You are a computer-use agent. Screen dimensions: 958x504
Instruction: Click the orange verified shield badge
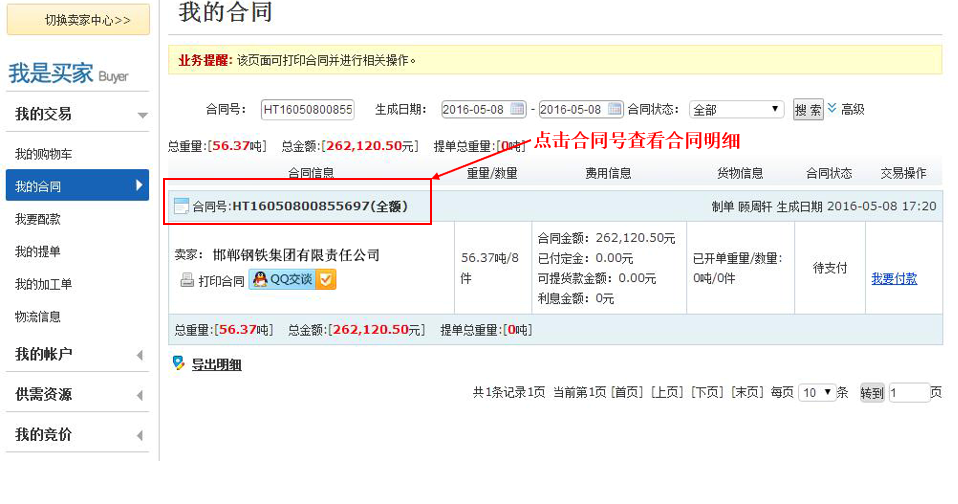[x=326, y=280]
